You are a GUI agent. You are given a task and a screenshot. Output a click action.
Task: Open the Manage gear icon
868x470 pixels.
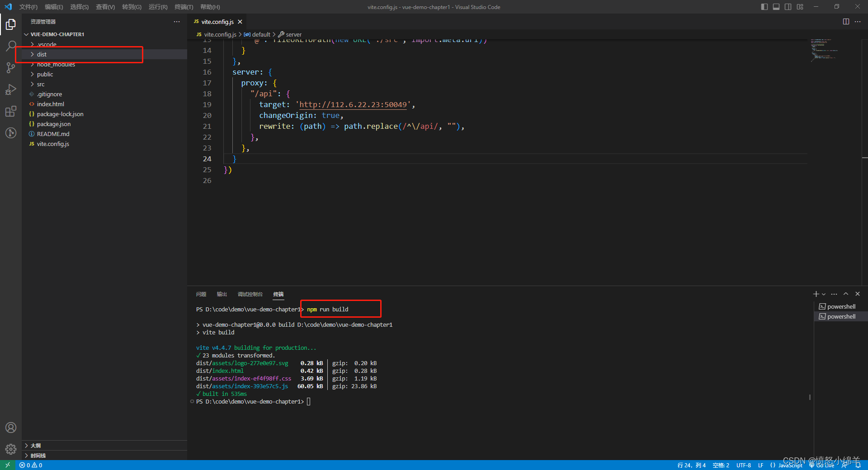pos(11,449)
